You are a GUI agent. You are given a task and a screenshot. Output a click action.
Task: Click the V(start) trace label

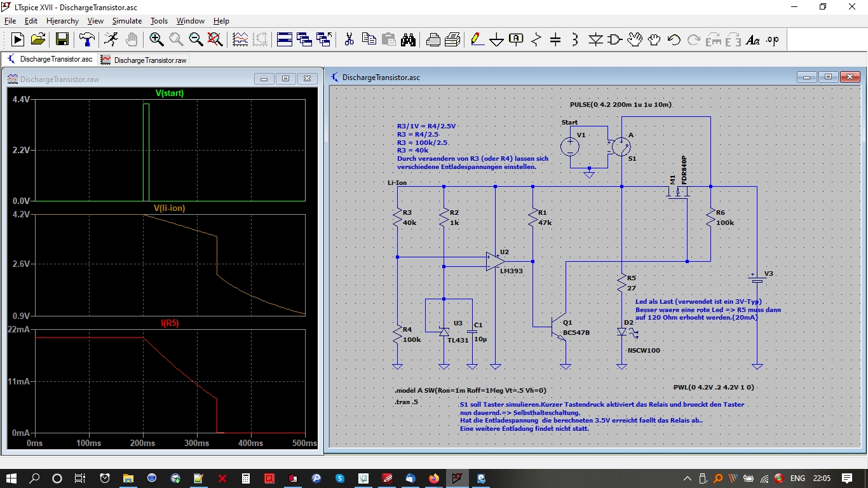click(x=170, y=93)
